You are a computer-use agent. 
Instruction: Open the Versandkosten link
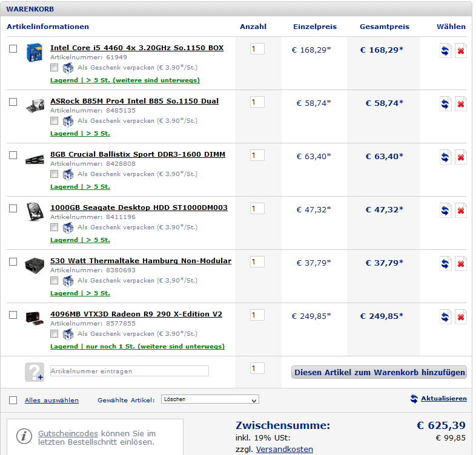[284, 450]
